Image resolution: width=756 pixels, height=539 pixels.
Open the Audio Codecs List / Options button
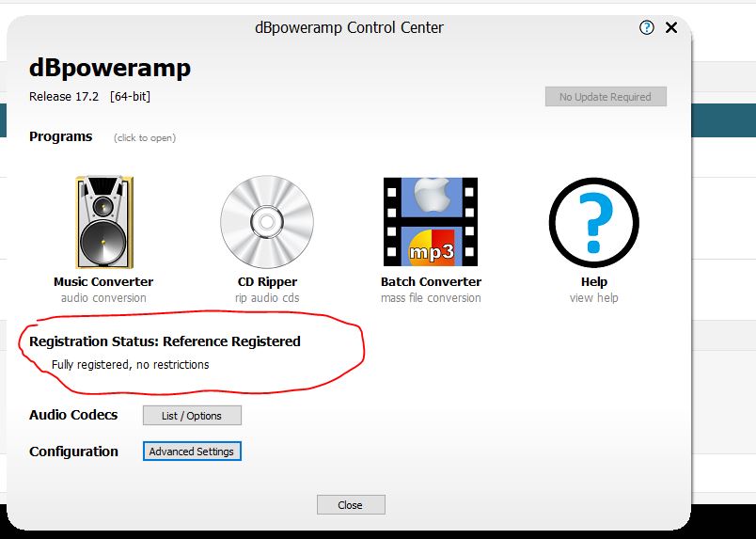[x=192, y=415]
